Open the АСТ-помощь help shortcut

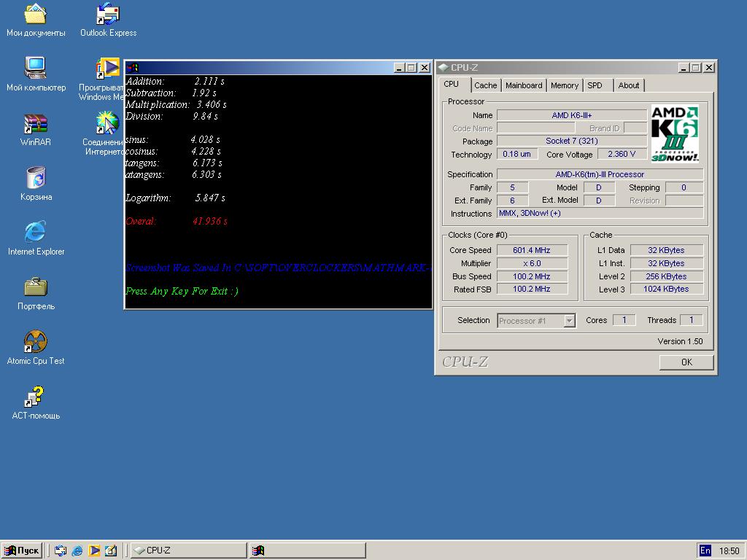coord(36,403)
